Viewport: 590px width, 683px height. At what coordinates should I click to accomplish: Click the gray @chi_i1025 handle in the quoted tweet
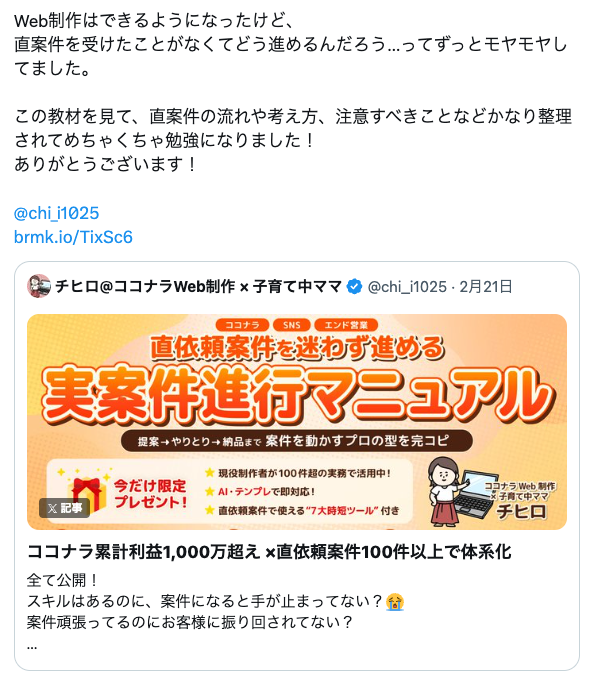coord(407,287)
